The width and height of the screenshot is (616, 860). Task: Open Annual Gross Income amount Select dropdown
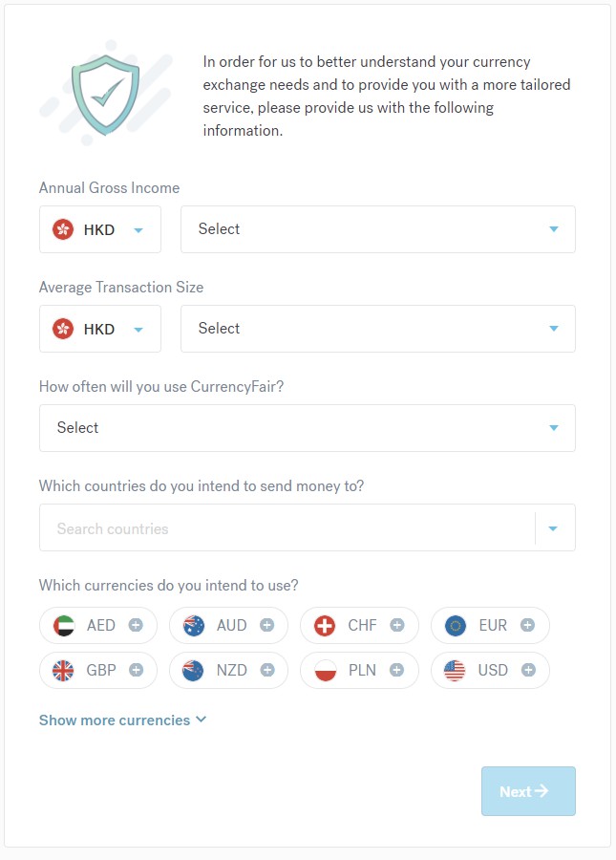(377, 229)
